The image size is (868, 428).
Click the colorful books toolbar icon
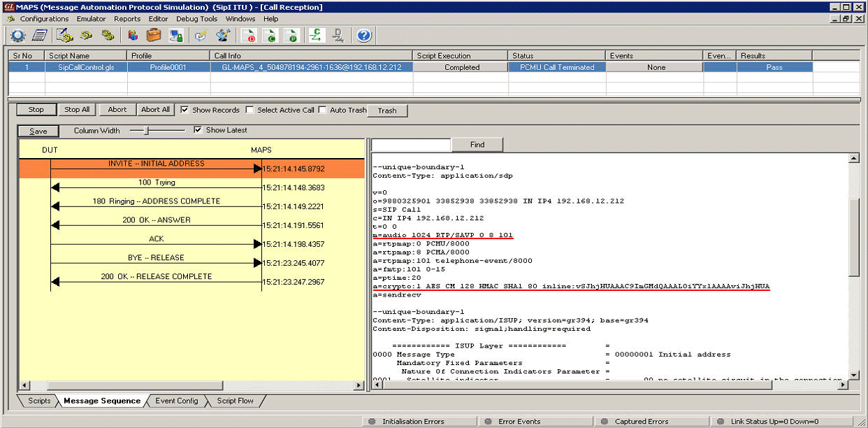point(133,35)
